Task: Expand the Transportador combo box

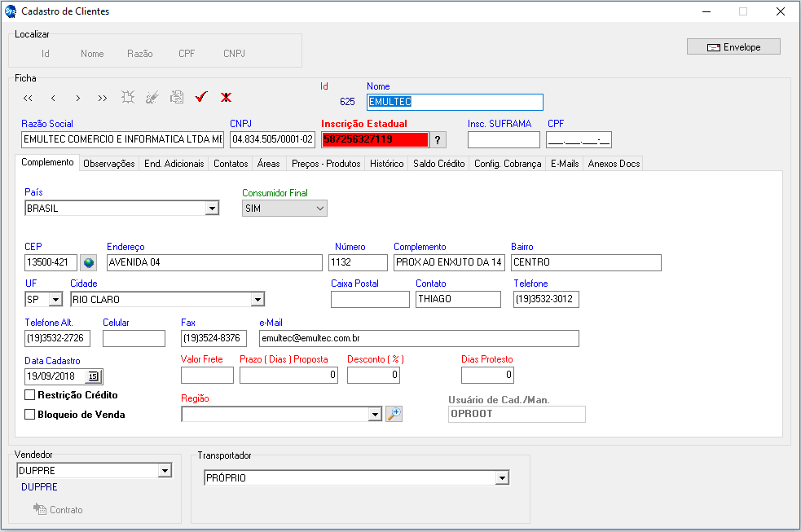Action: pos(502,478)
